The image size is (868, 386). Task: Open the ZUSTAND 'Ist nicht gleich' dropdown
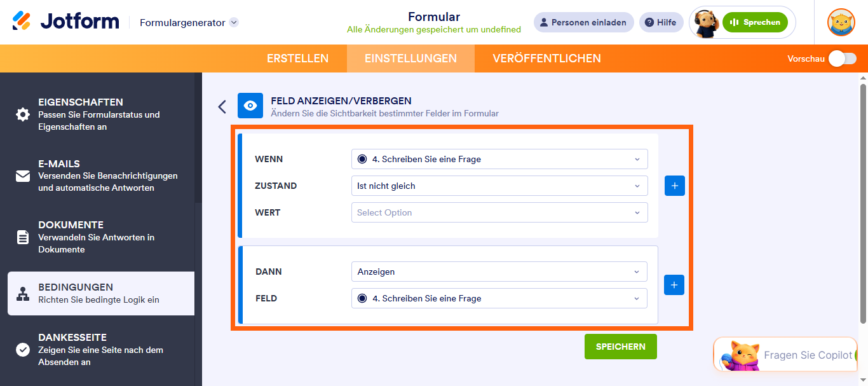pyautogui.click(x=499, y=186)
